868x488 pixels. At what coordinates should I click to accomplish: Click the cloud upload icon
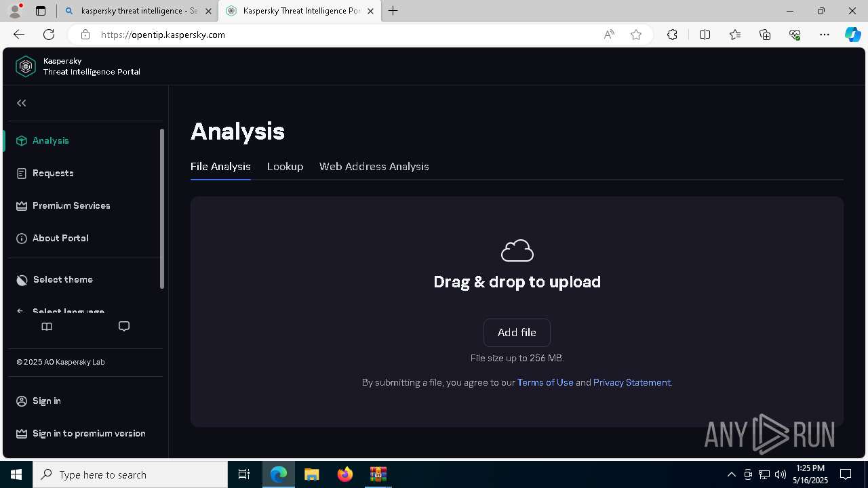coord(517,251)
